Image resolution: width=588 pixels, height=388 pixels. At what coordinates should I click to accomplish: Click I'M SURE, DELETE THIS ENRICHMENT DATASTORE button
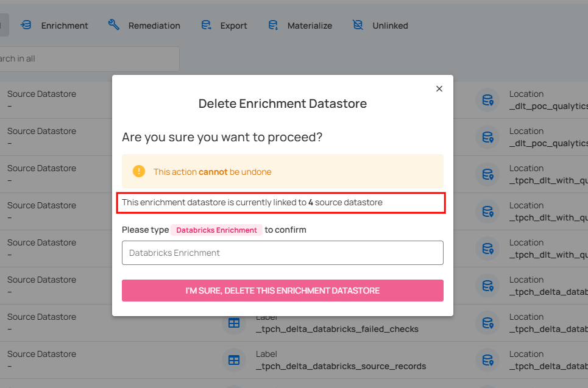point(282,291)
